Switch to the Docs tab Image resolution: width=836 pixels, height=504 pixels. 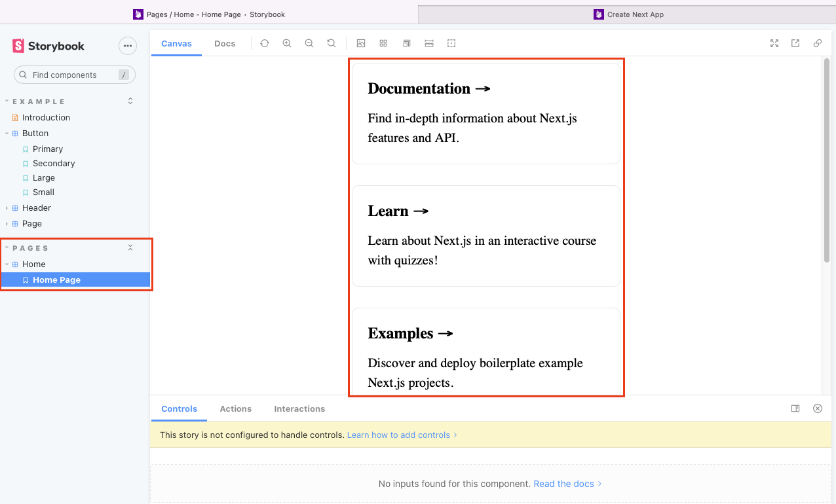225,43
